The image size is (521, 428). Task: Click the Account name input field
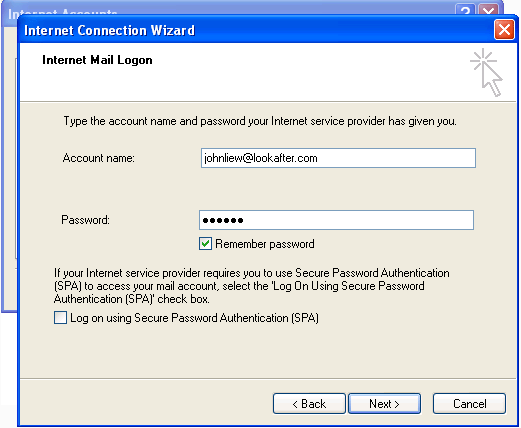(338, 158)
